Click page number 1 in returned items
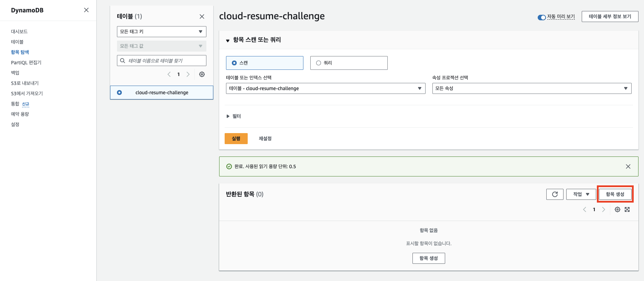The width and height of the screenshot is (644, 281). [594, 209]
